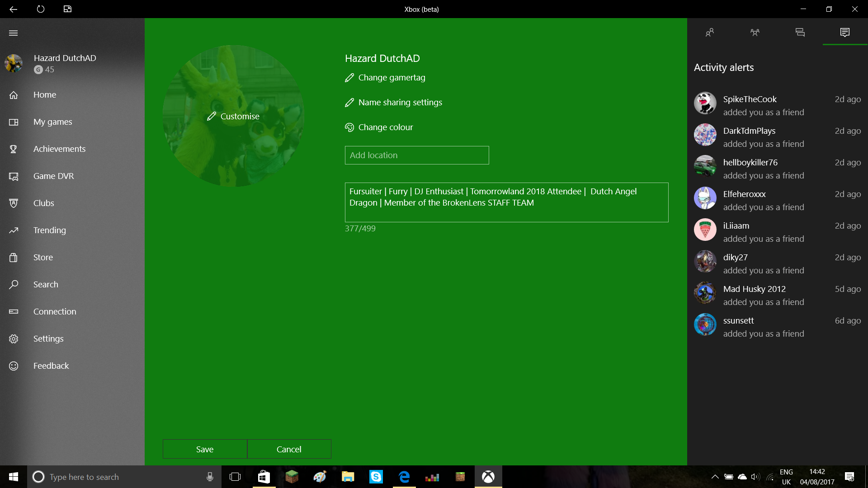
Task: Click diky27 avatar in alerts
Action: [705, 261]
